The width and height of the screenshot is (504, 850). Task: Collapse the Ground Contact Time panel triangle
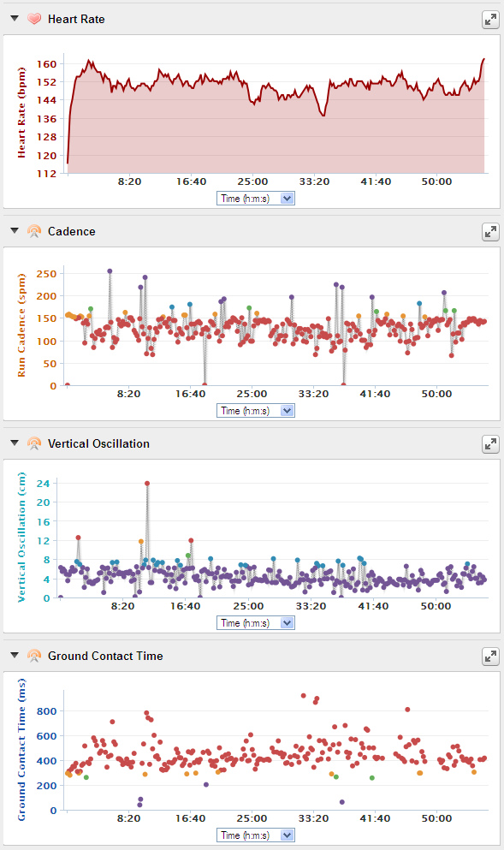coord(15,656)
